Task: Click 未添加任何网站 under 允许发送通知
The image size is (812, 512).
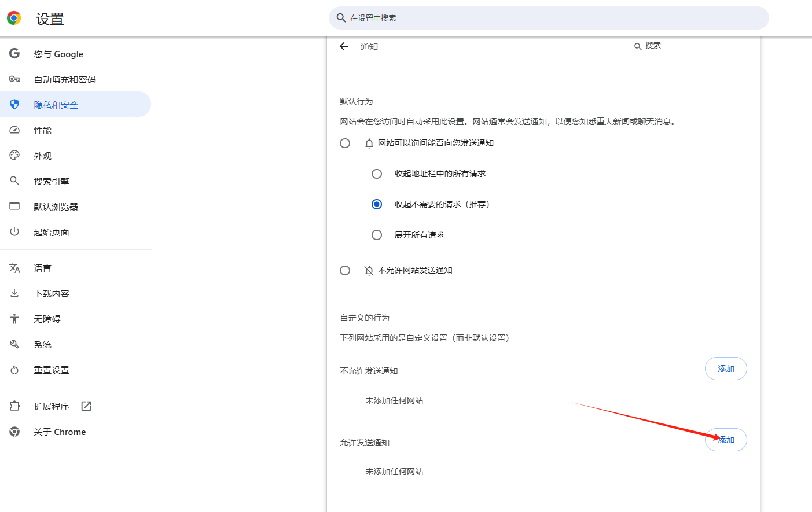Action: [x=394, y=472]
